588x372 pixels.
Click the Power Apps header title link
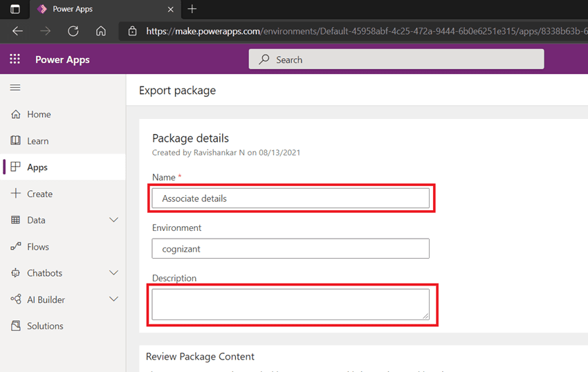62,59
